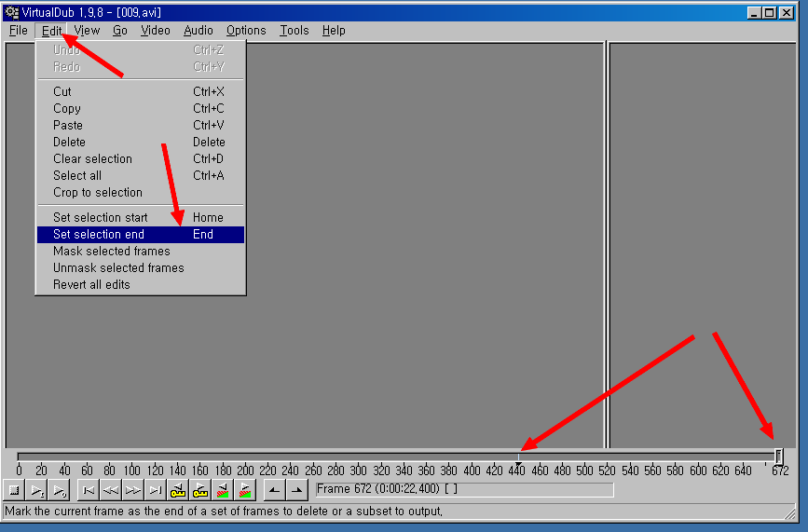Screen dimensions: 808x532
Task: Minimize the VirtualDub window
Action: pos(754,13)
